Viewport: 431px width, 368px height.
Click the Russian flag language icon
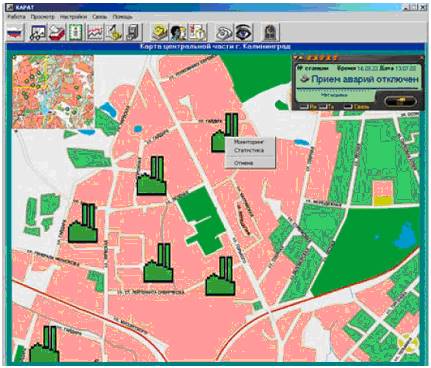15,32
